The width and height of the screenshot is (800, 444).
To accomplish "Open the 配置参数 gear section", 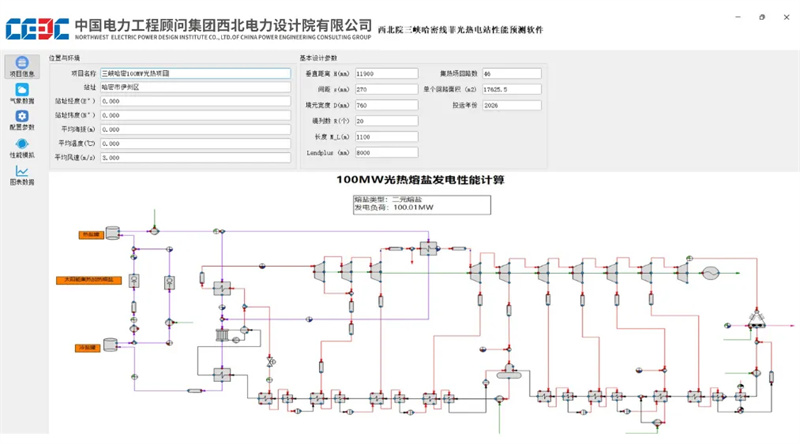I will [x=22, y=120].
